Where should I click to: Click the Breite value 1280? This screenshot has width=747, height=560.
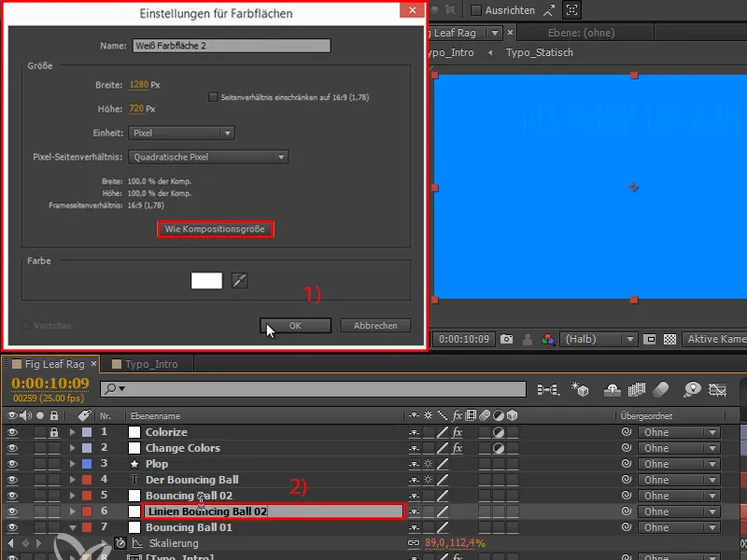[138, 85]
